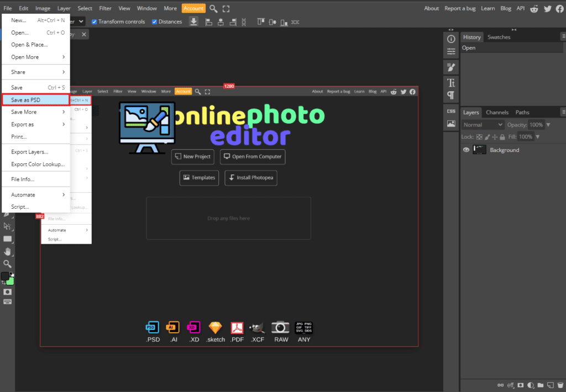Hide the Background layer with eye icon

coord(466,150)
